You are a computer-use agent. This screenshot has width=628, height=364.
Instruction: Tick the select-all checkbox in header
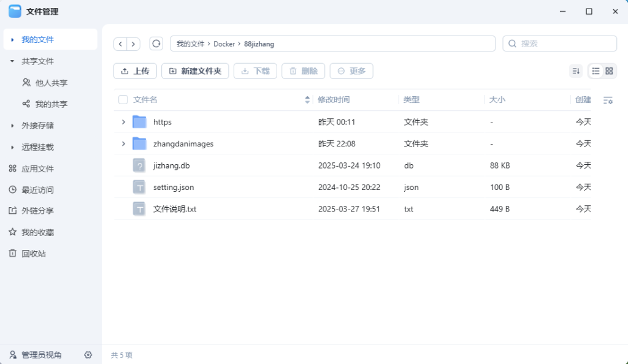(123, 100)
